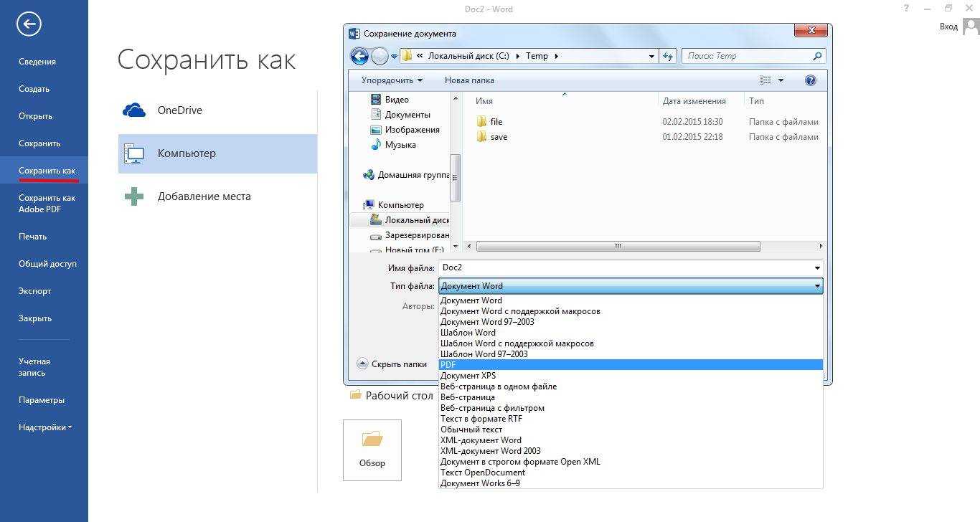Click the Имя файла text field

(624, 267)
